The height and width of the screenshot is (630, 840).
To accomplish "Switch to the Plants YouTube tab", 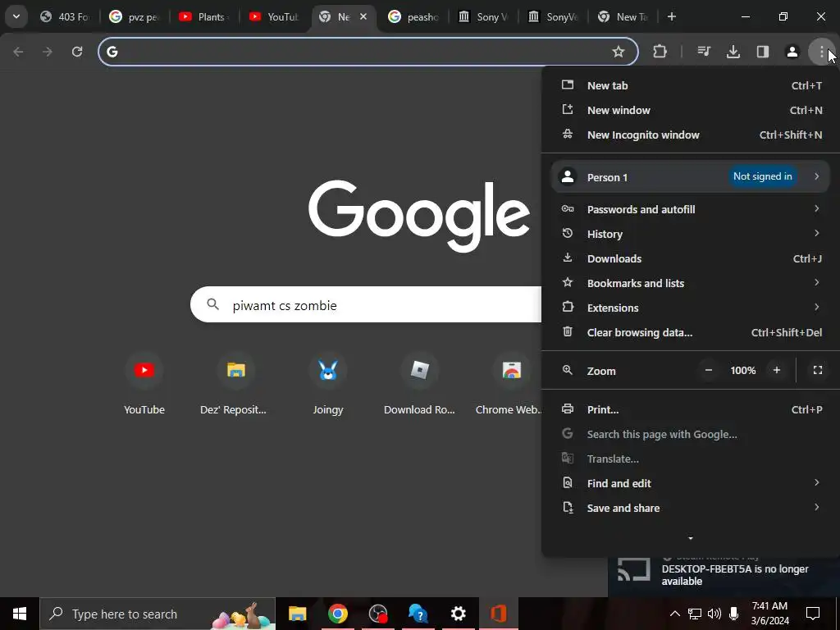I will pyautogui.click(x=204, y=17).
